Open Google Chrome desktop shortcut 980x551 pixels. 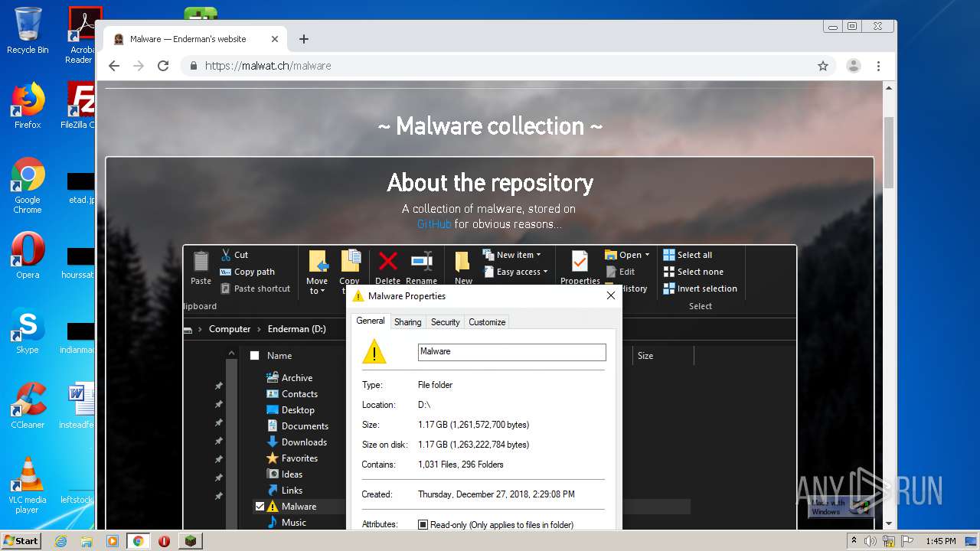coord(28,185)
